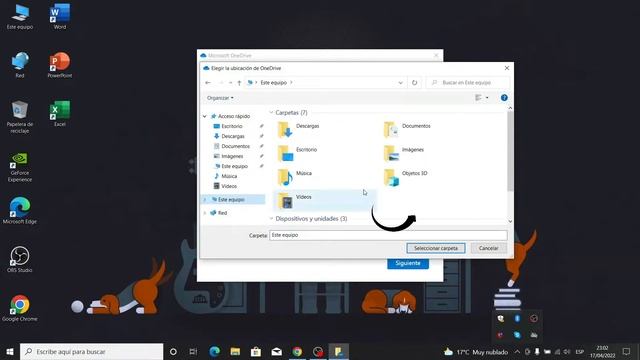Collapse Acceso rápido tree node

[205, 116]
